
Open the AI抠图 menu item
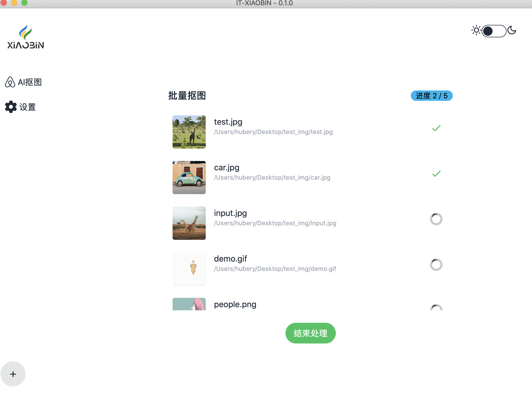30,82
